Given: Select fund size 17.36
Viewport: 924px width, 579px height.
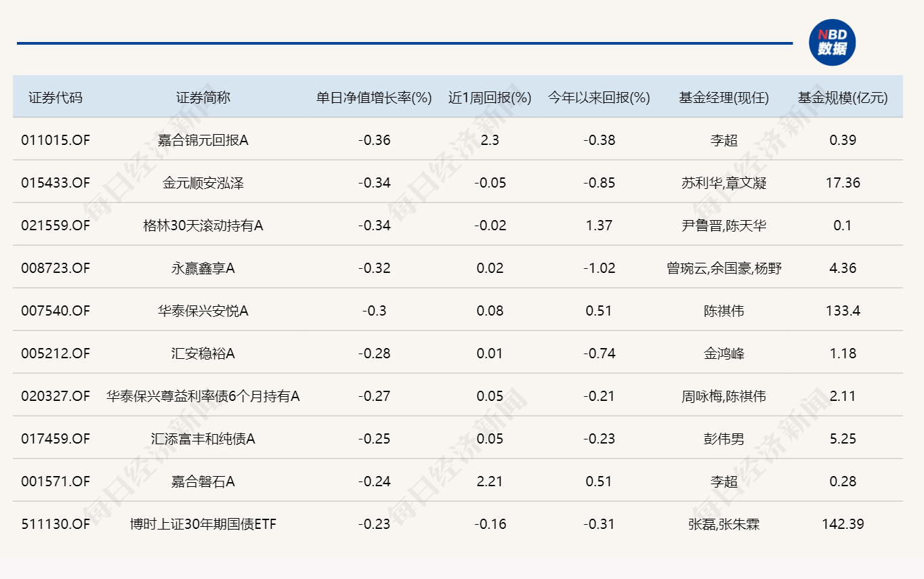Looking at the screenshot, I should tap(843, 183).
